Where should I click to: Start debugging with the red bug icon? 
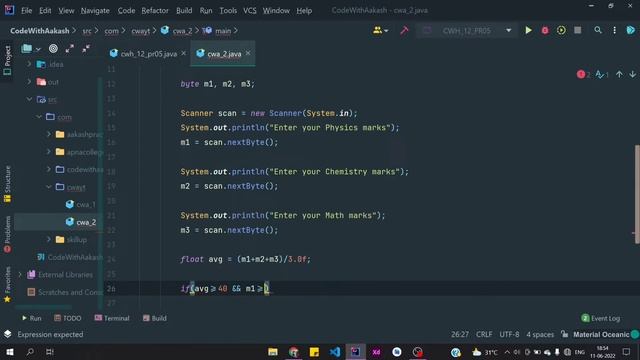click(x=545, y=30)
